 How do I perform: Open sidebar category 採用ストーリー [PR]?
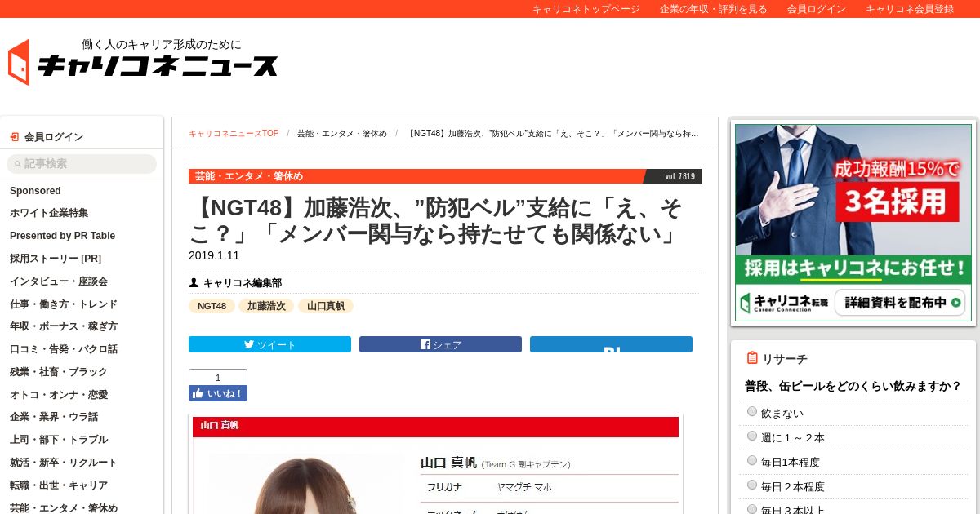(x=56, y=259)
